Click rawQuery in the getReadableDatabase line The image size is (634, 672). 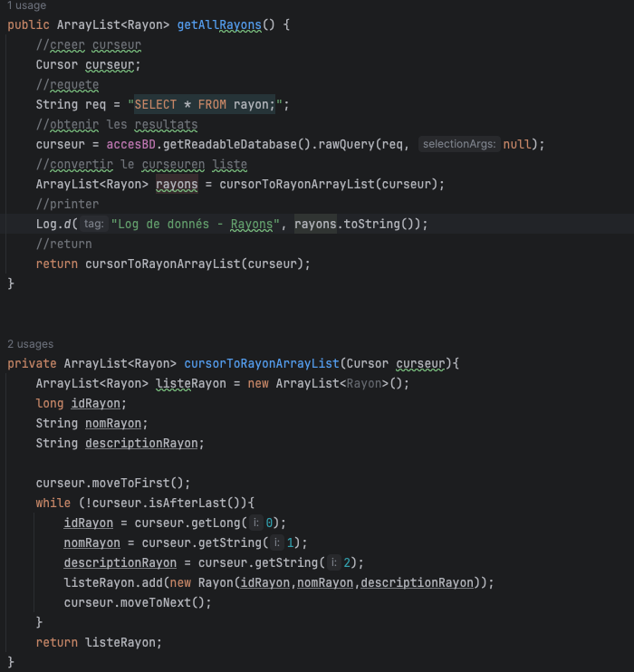click(x=347, y=144)
